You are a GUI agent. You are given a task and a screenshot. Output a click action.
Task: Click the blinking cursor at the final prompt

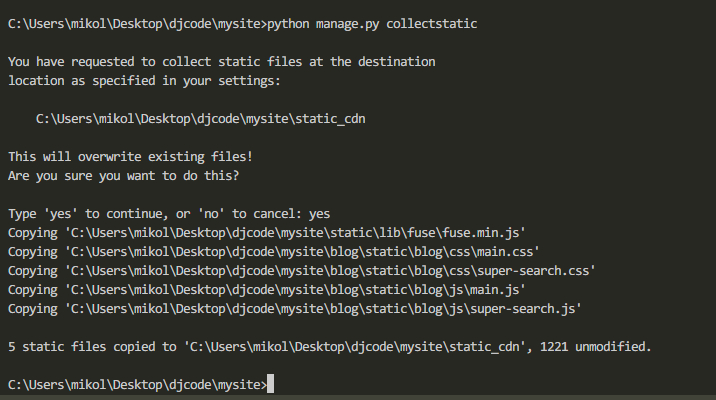(x=270, y=384)
